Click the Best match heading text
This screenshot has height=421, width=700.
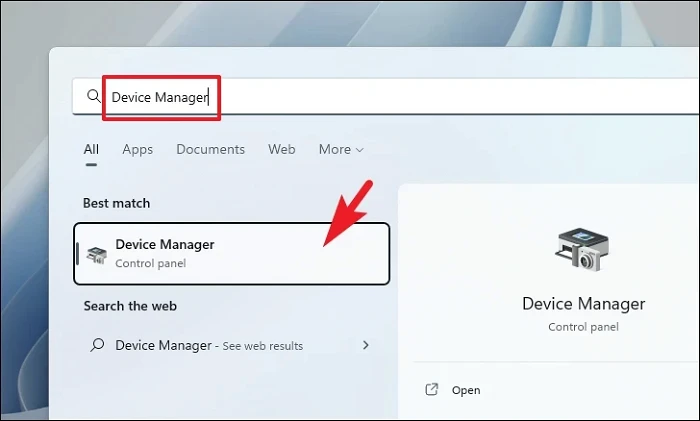(x=117, y=203)
